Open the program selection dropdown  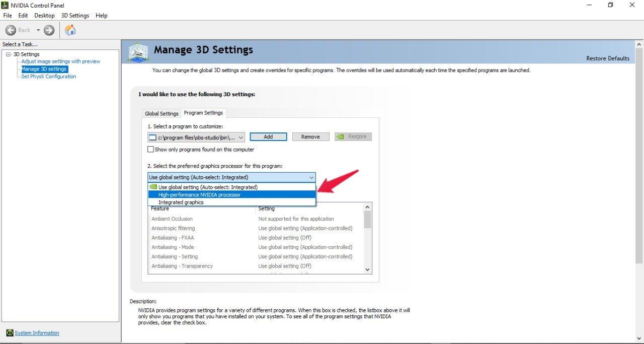pos(240,137)
